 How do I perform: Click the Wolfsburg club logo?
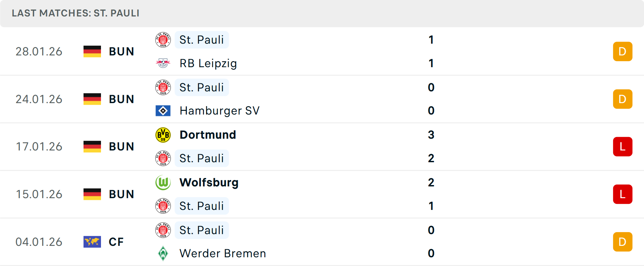tap(163, 183)
